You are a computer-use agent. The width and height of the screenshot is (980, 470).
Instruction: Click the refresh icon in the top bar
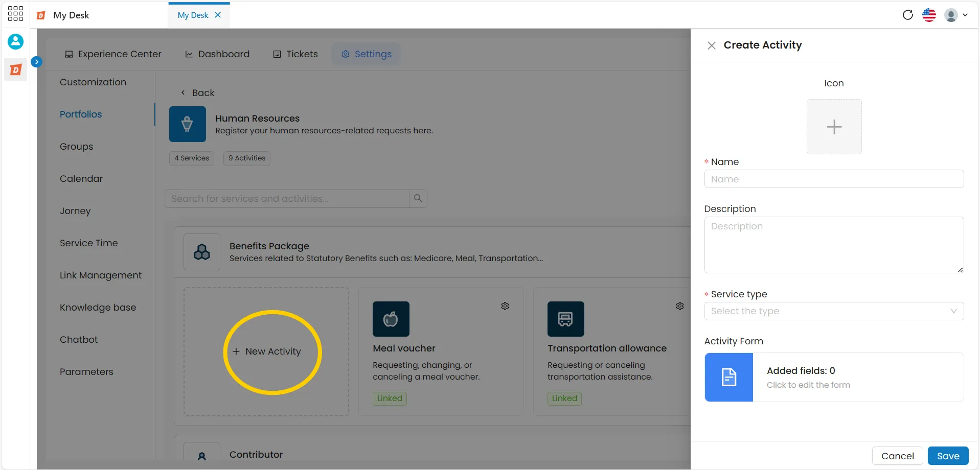(x=907, y=15)
